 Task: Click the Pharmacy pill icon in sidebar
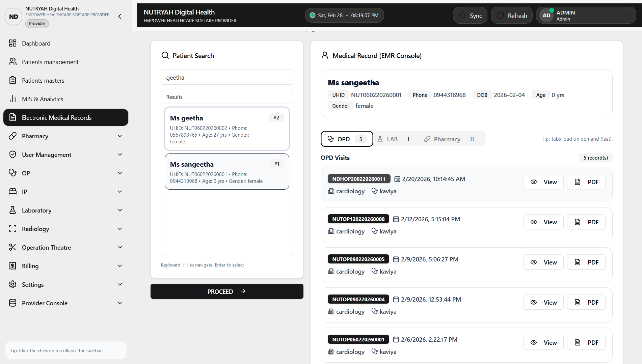13,136
